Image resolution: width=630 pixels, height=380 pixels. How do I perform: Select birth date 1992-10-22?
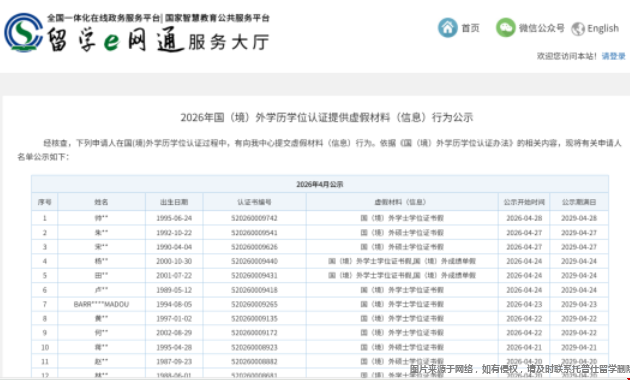[x=174, y=233]
